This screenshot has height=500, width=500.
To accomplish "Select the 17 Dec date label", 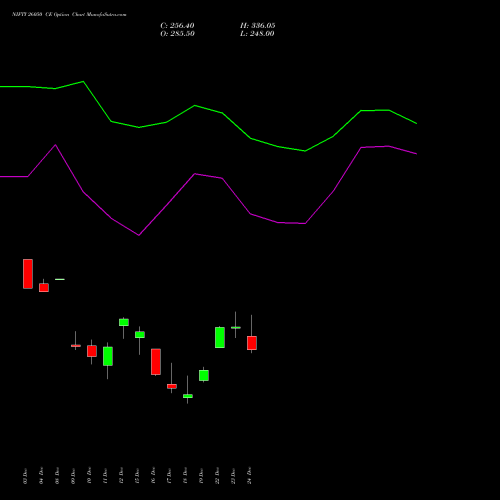I will click(169, 476).
